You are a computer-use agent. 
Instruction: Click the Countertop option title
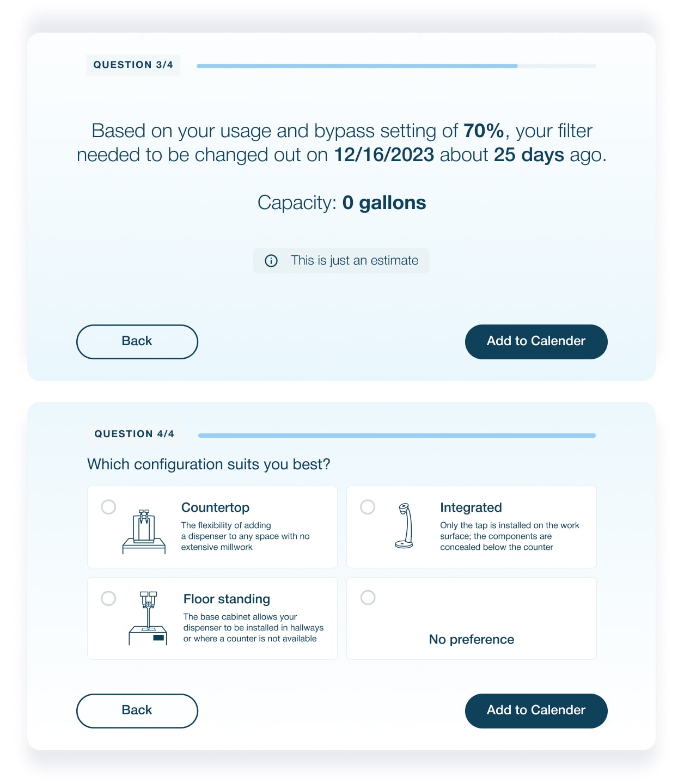[x=215, y=507]
